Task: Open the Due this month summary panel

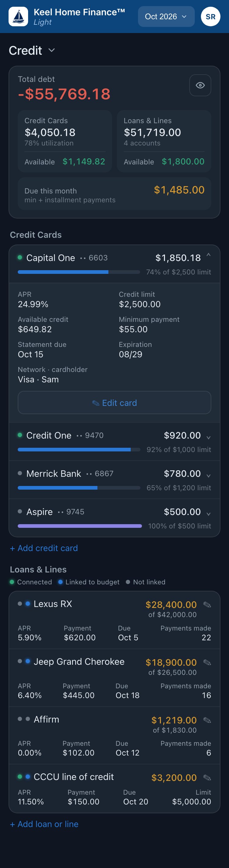Action: tap(114, 194)
